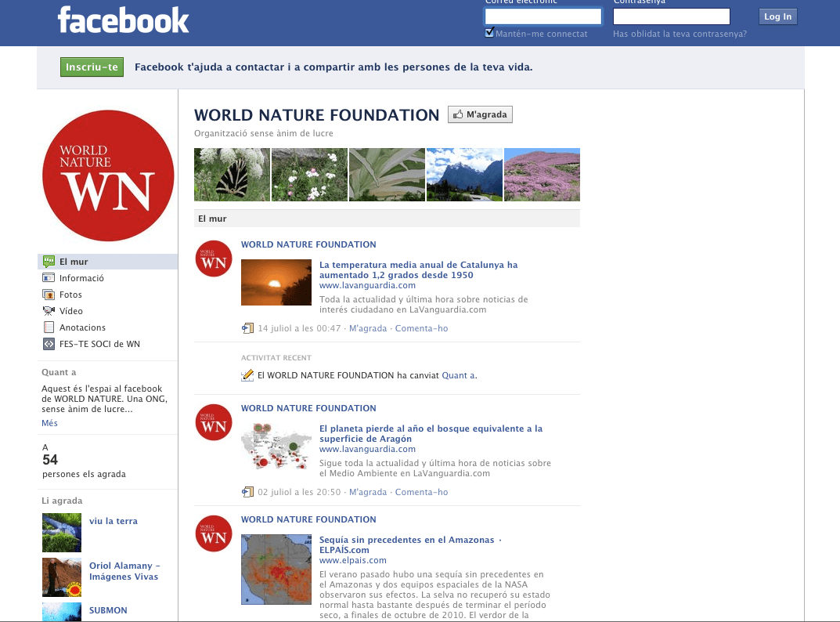This screenshot has height=622, width=840.
Task: Click the thumbs-up icon on the M'agrada button
Action: [x=458, y=114]
